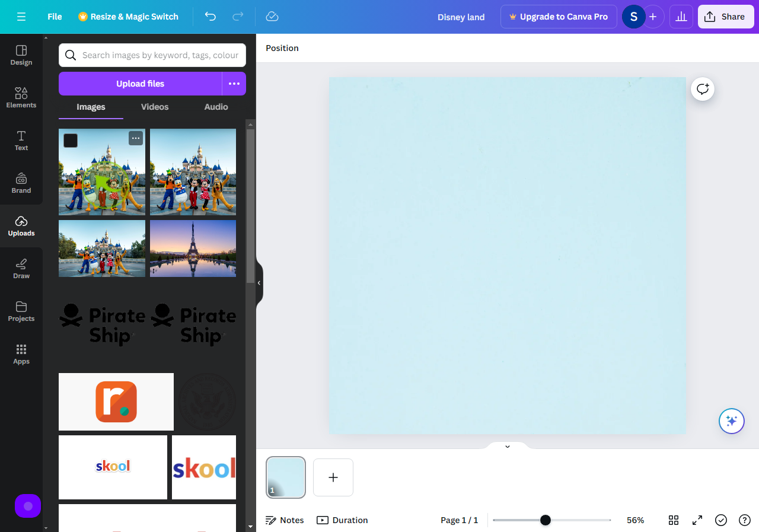Open the Apps sidebar panel

tap(21, 354)
